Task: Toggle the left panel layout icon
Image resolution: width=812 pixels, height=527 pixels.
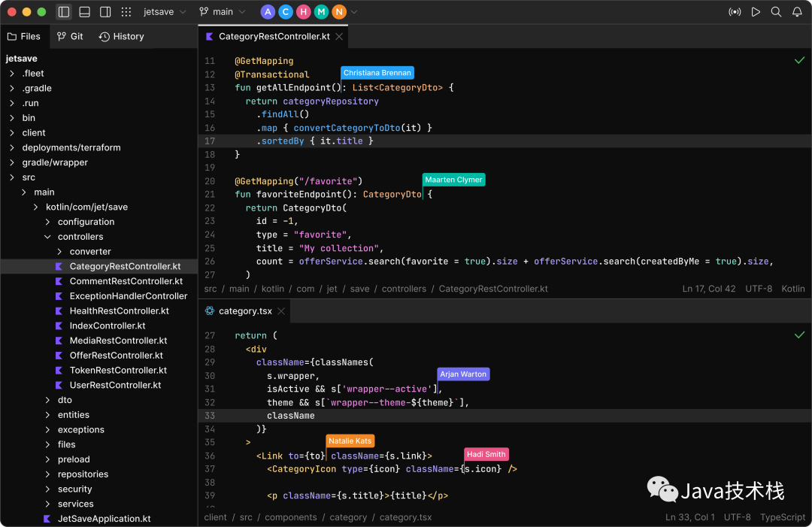Action: (x=64, y=12)
